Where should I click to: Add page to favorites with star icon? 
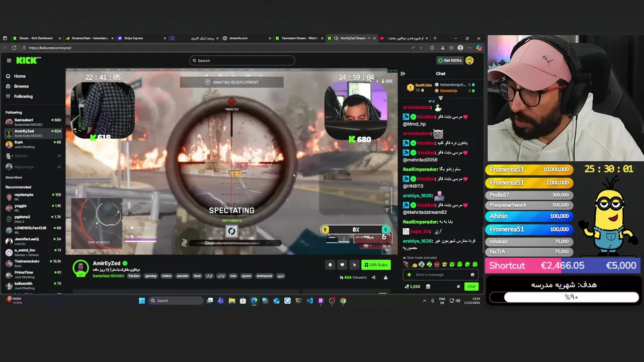pyautogui.click(x=422, y=48)
